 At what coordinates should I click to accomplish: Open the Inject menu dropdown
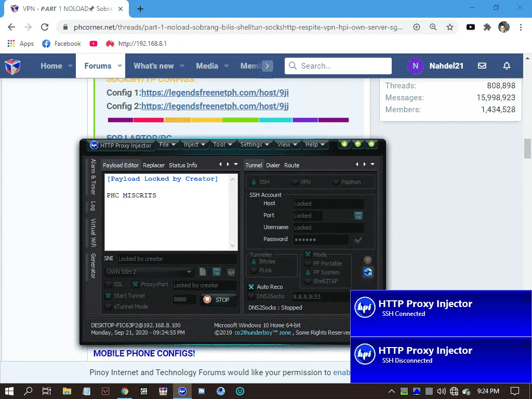(194, 144)
